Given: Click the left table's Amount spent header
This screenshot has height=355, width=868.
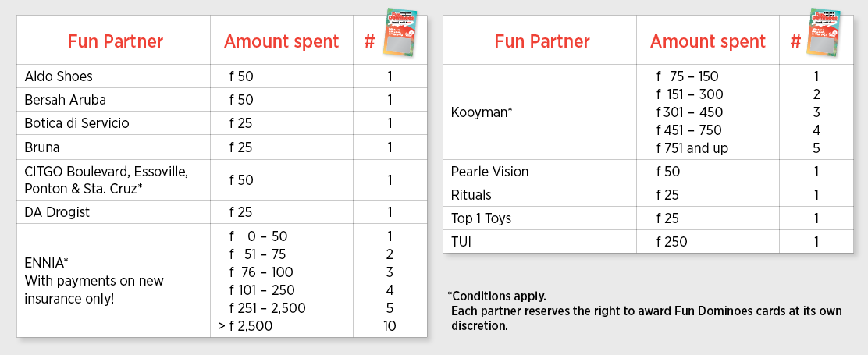Looking at the screenshot, I should coord(281,41).
